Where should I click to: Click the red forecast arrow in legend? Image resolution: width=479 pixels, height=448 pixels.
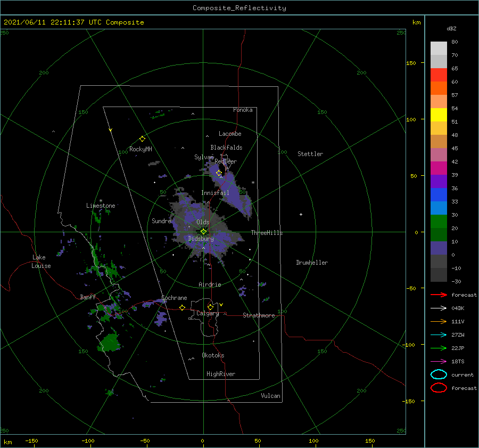(x=439, y=295)
